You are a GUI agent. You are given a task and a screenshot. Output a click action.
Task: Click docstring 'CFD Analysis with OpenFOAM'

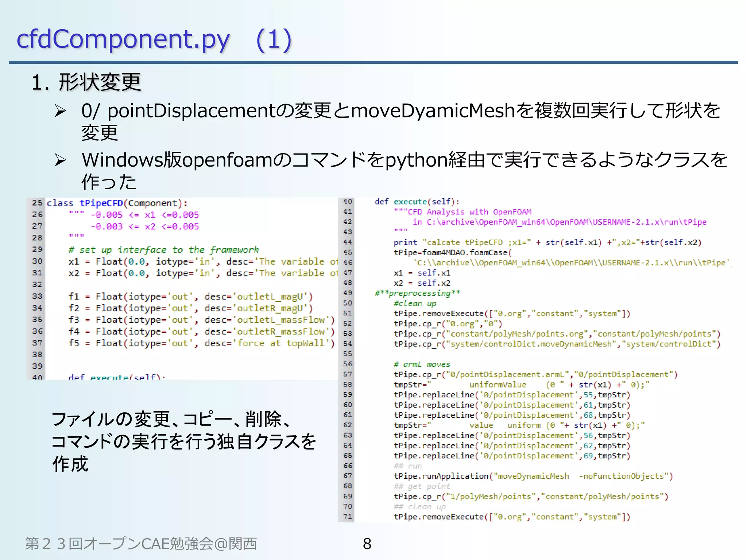tap(462, 212)
